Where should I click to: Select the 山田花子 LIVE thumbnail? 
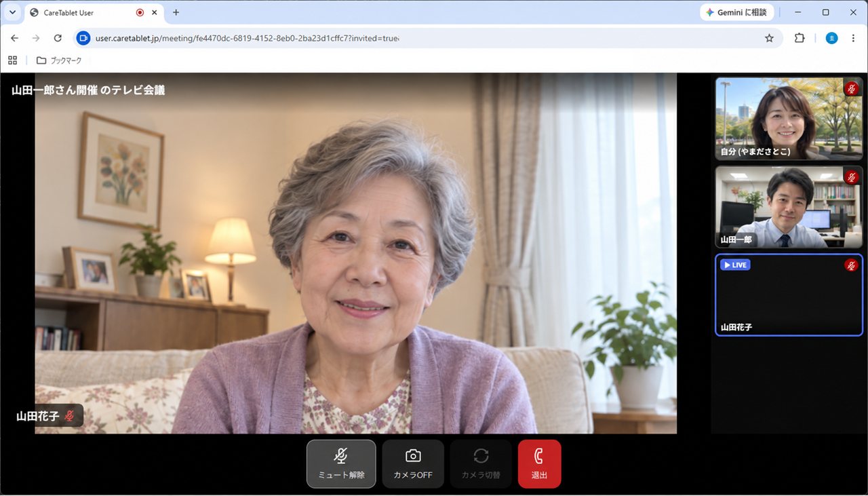[789, 295]
